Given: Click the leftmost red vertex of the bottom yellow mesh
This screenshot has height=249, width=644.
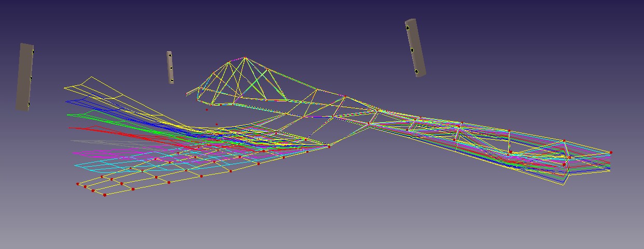Looking at the screenshot, I should [x=78, y=184].
